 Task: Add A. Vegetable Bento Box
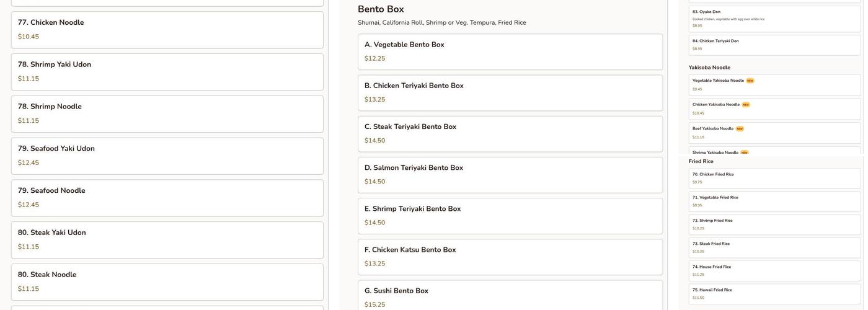coord(510,52)
